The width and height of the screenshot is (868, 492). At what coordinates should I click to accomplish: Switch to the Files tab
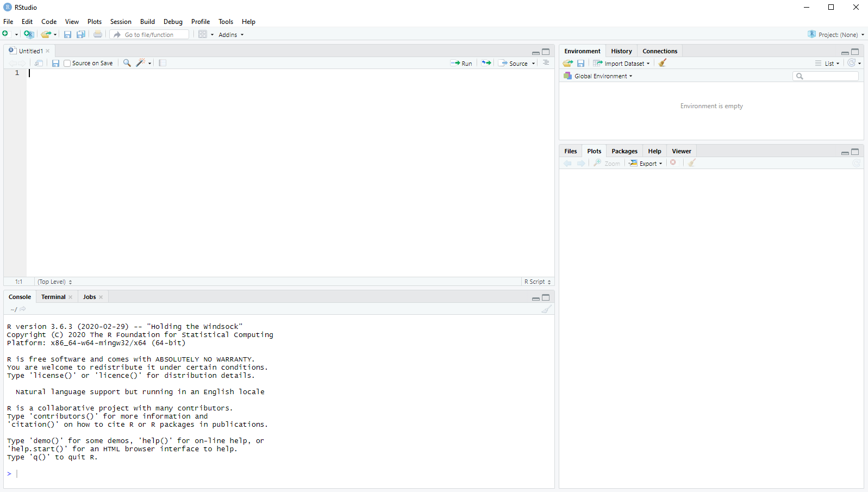570,151
